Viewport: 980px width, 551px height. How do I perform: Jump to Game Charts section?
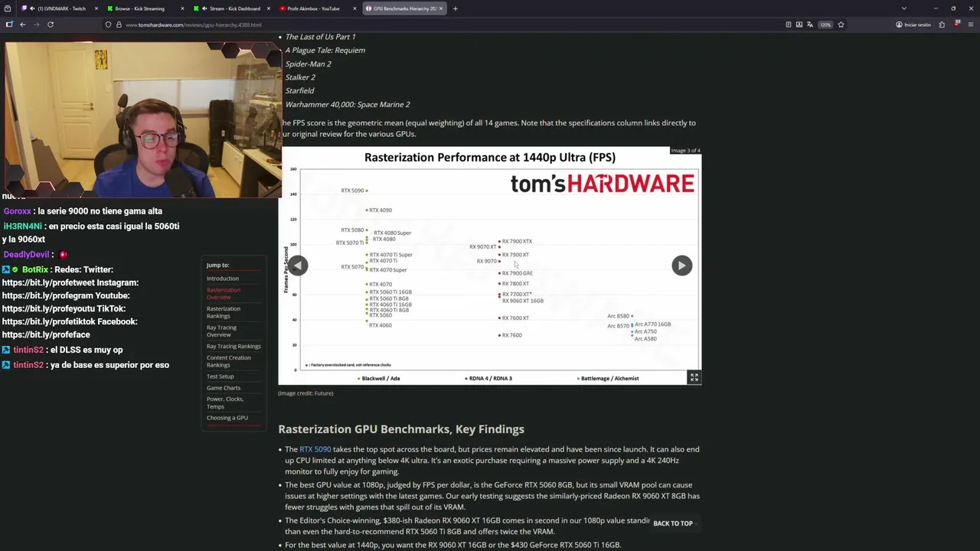click(x=223, y=388)
